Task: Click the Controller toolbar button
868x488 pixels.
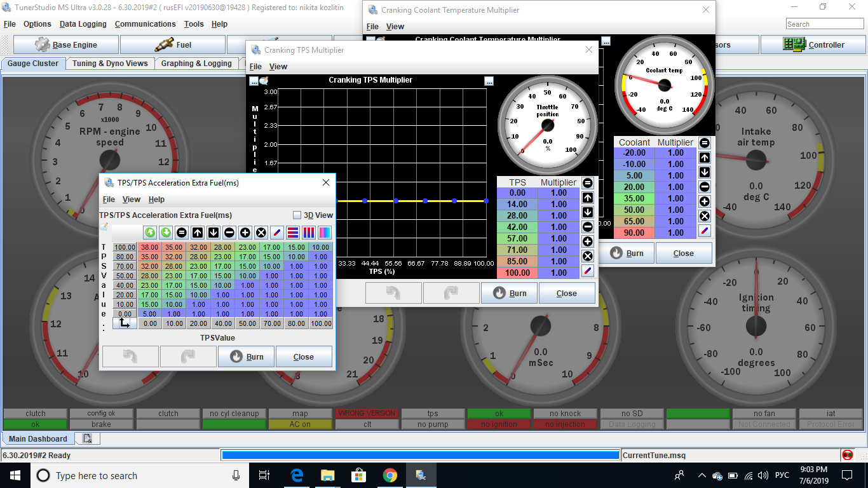Action: point(814,45)
